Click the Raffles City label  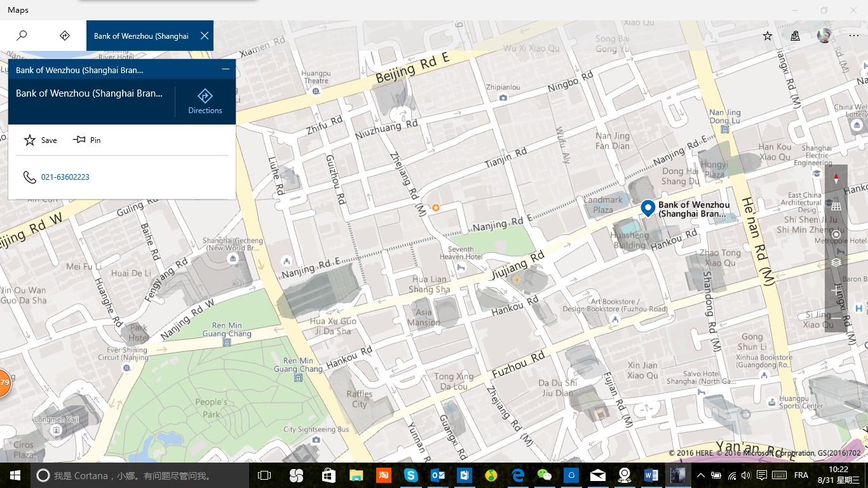tap(360, 399)
